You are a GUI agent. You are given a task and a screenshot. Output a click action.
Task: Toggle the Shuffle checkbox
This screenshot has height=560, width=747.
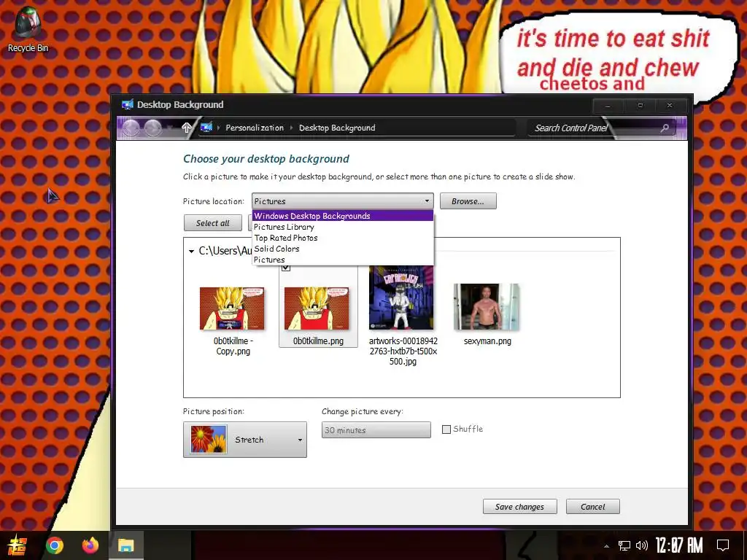(446, 429)
